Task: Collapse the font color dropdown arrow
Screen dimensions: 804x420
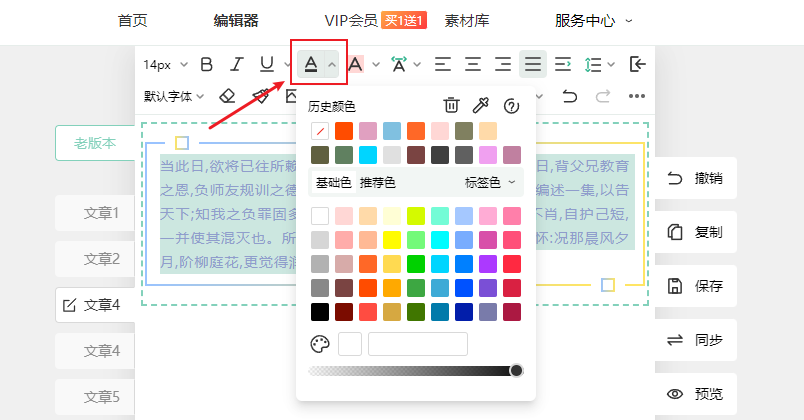Action: 332,65
